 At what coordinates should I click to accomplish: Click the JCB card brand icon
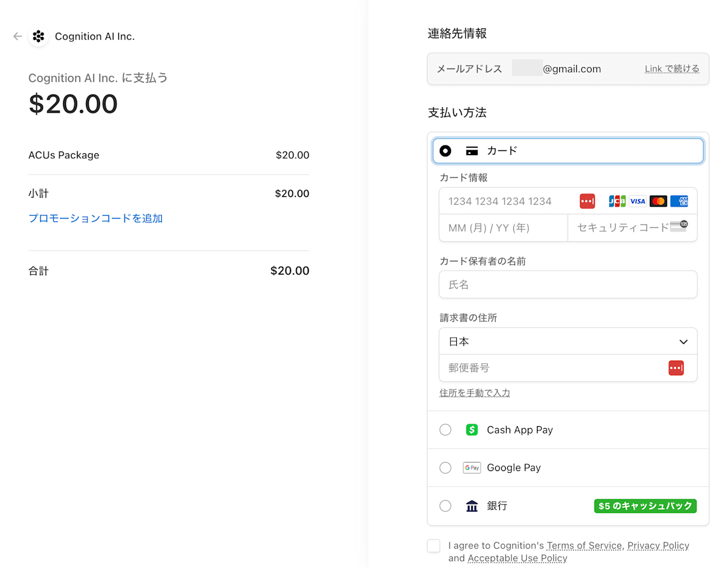pyautogui.click(x=617, y=201)
